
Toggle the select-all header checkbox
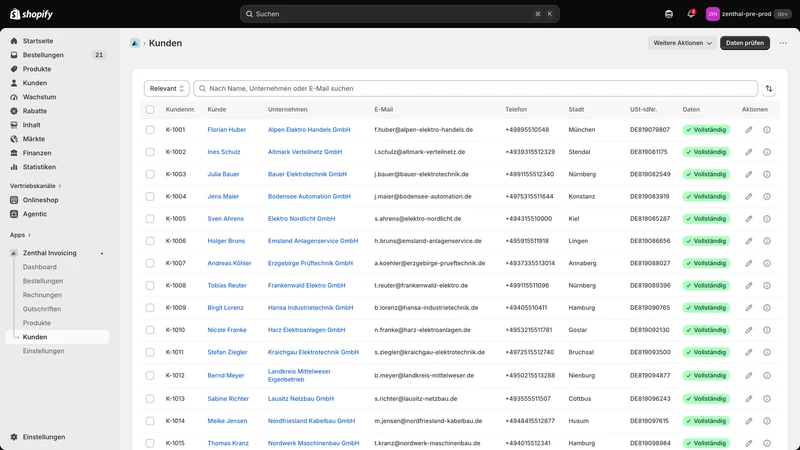pyautogui.click(x=150, y=110)
